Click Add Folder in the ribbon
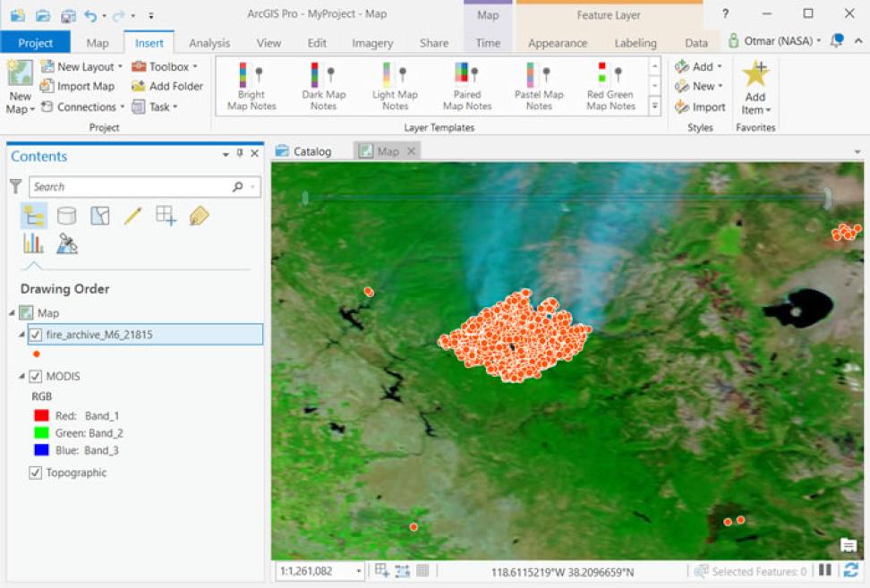Image resolution: width=870 pixels, height=588 pixels. click(167, 86)
